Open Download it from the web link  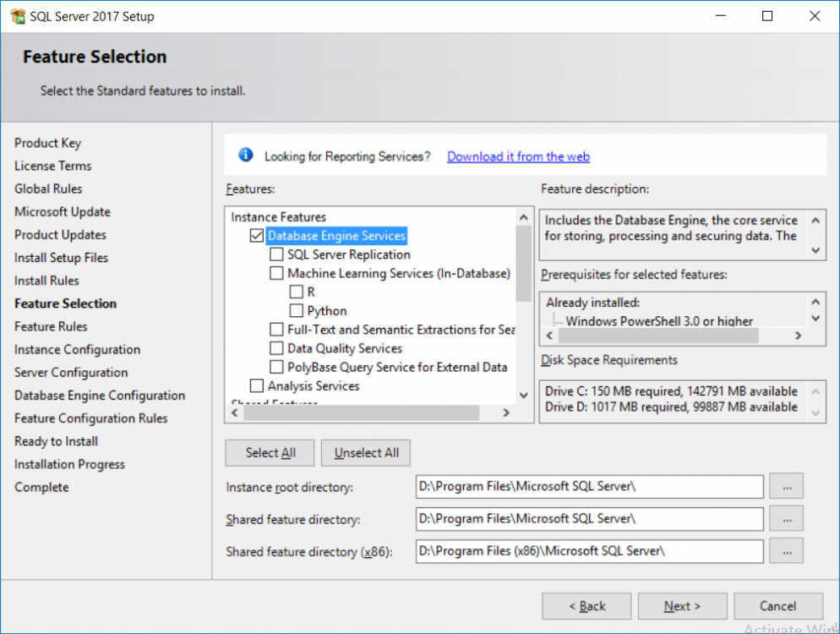[518, 156]
